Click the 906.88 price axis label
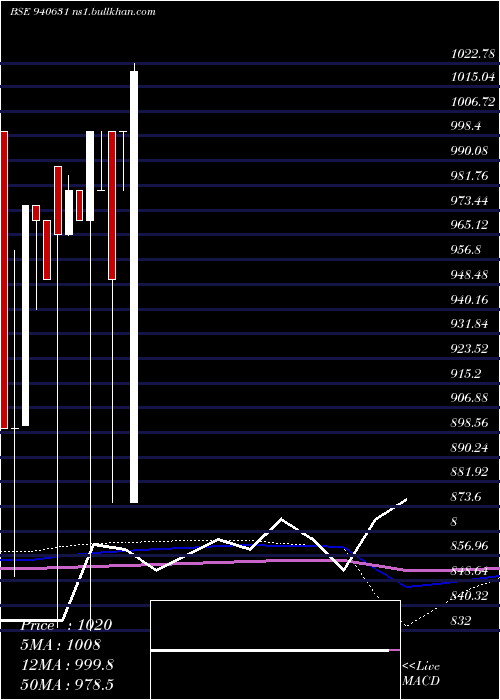The height and width of the screenshot is (700, 500). [x=470, y=398]
